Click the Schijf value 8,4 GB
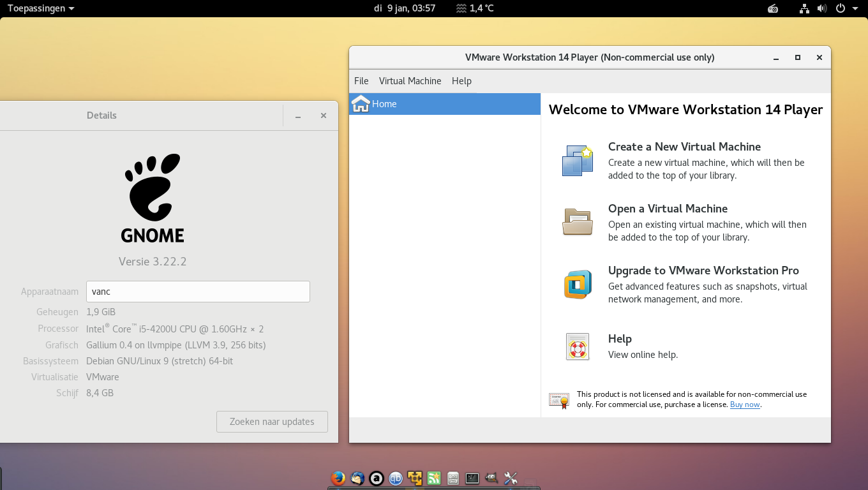Viewport: 868px width, 490px height. (100, 393)
